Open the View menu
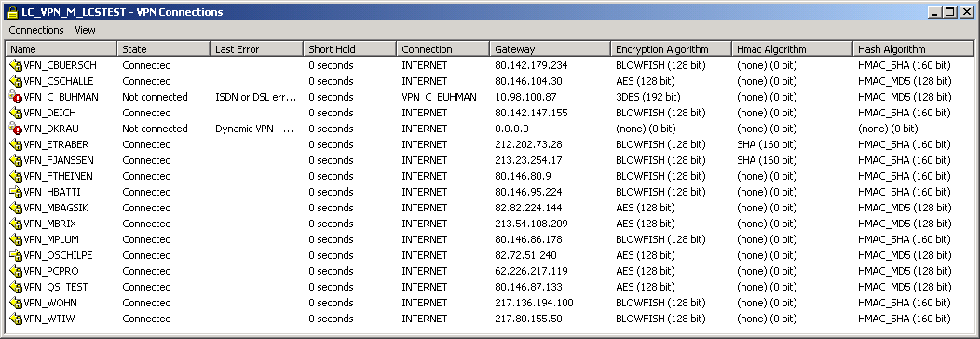The width and height of the screenshot is (980, 339). (85, 30)
